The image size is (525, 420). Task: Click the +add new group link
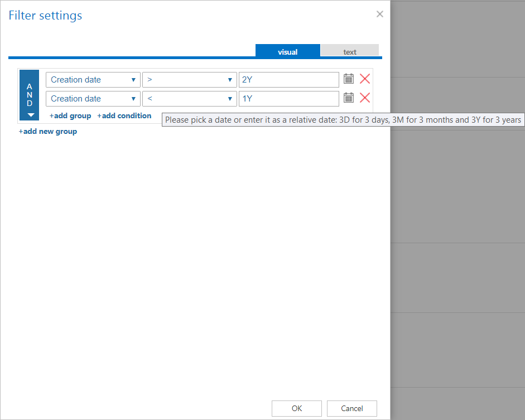click(x=48, y=132)
